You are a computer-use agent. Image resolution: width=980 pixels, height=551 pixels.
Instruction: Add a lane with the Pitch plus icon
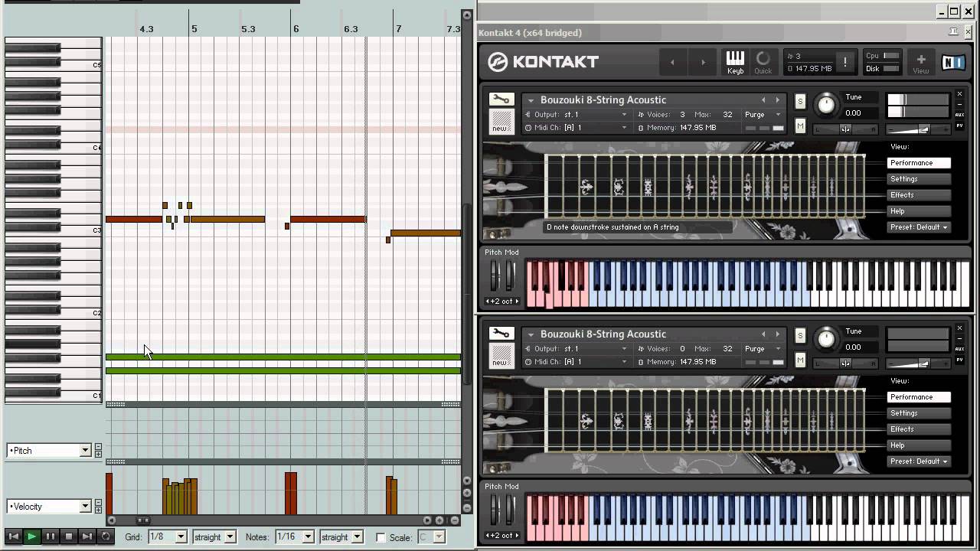pos(98,455)
